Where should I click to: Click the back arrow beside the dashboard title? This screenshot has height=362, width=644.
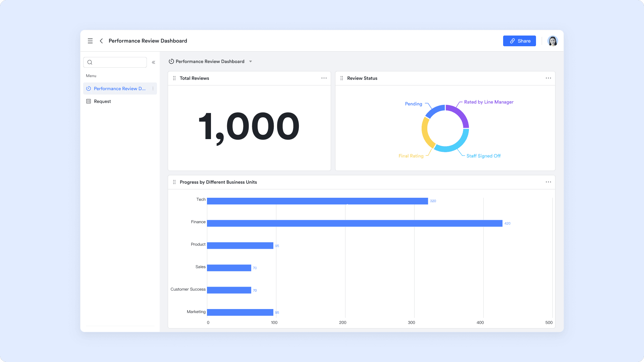[101, 41]
